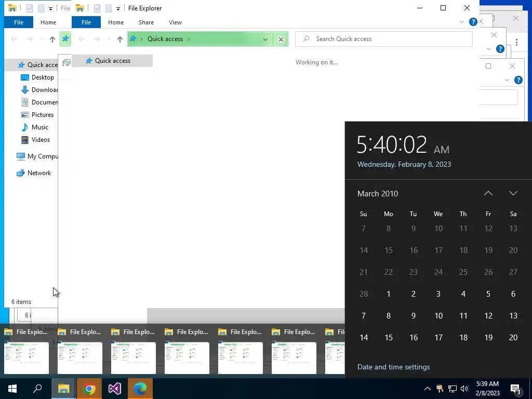The width and height of the screenshot is (532, 399).
Task: Open taskbar search magnifier
Action: 37,389
